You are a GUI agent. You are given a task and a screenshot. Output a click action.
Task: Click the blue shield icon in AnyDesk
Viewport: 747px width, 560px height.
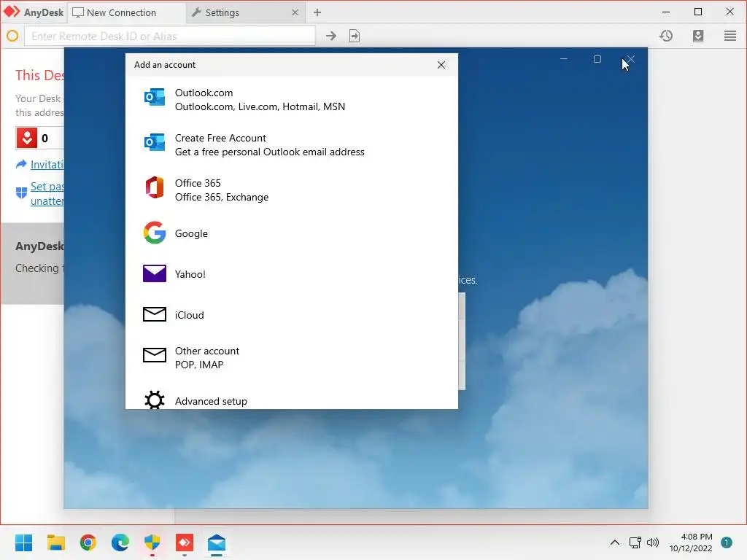tap(21, 192)
